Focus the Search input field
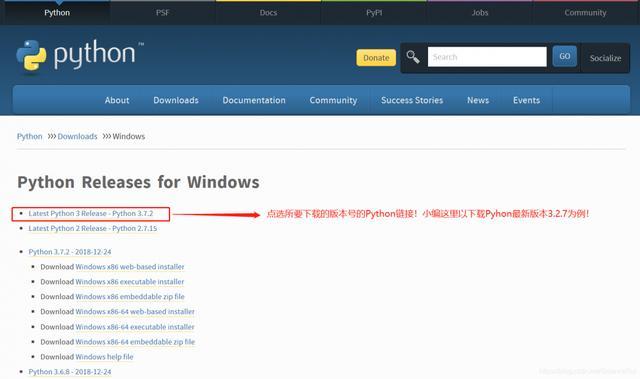Viewport: 640px width, 379px height. coord(487,57)
